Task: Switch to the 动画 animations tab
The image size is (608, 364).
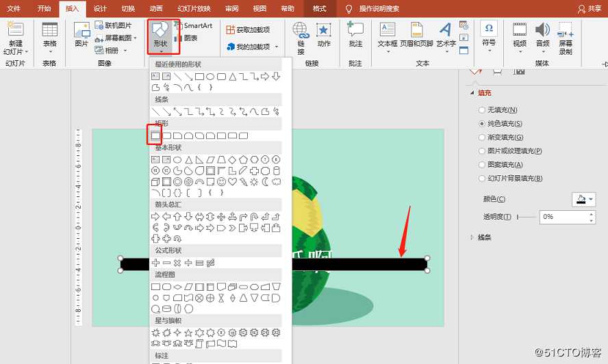Action: (156, 8)
